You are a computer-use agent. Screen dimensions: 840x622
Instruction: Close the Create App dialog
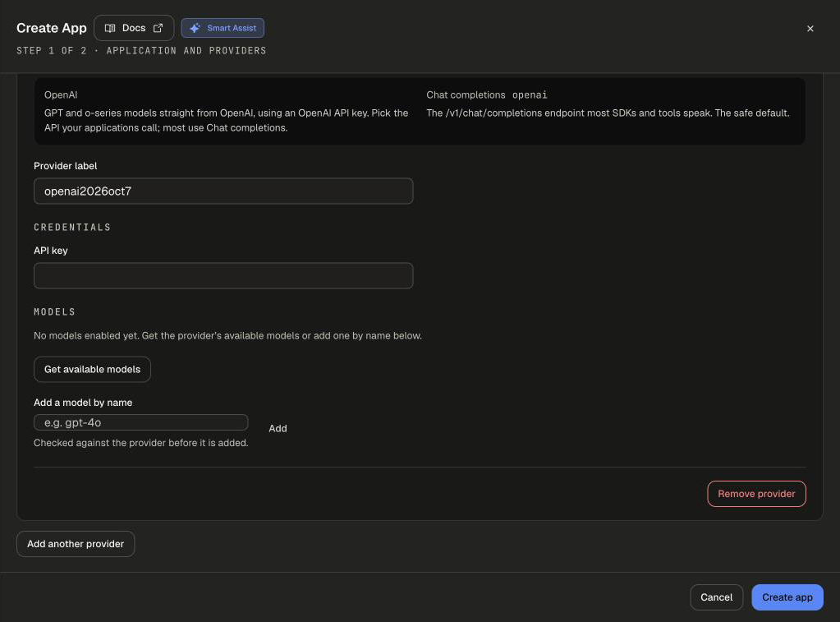(x=810, y=29)
